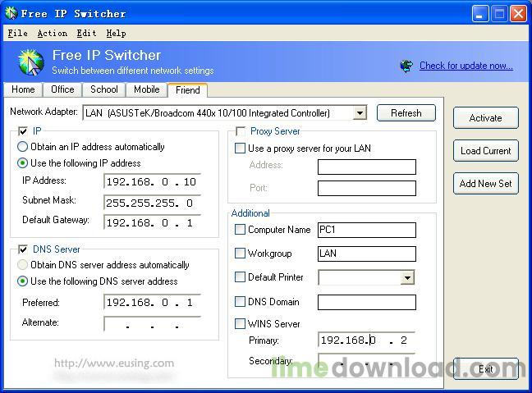Click the Check for update now link
This screenshot has width=532, height=393.
click(465, 66)
